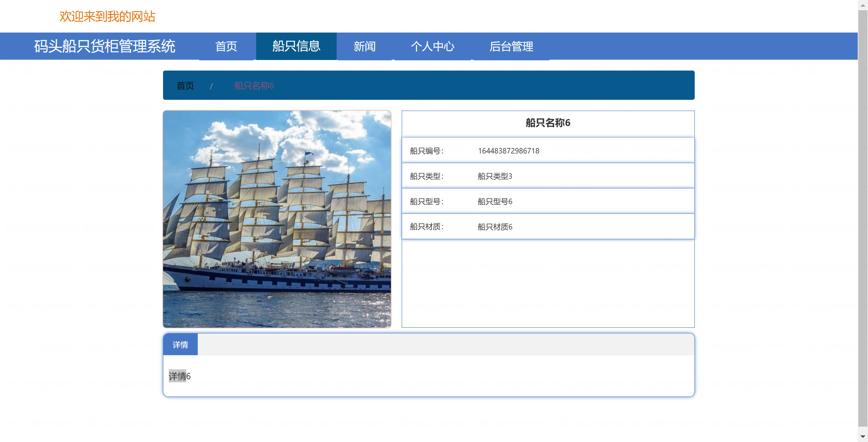Viewport: 868px width, 442px height.
Task: Open the 首页 navigation tab
Action: (226, 46)
